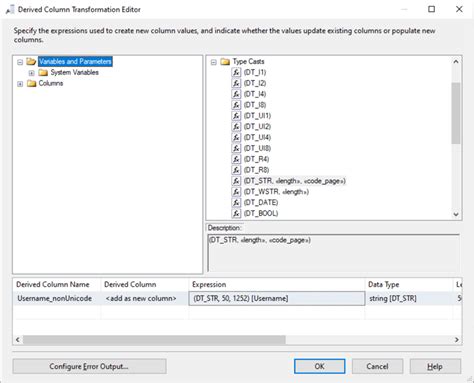Select the (DT_UI1) type cast

(x=257, y=116)
